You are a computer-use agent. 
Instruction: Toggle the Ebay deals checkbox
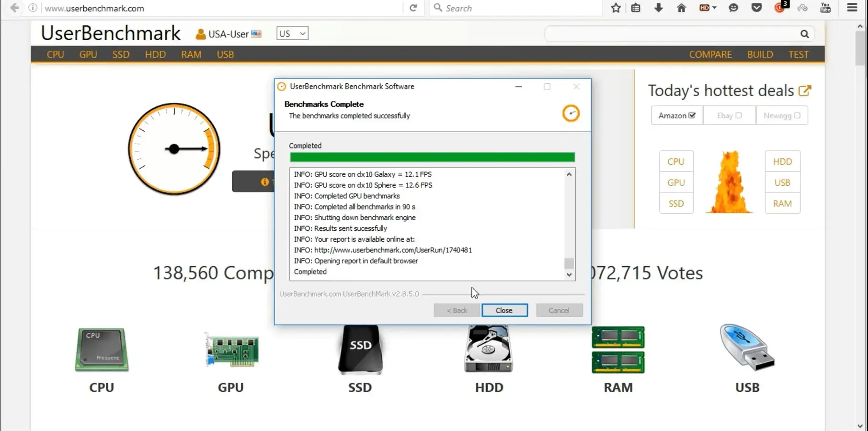pos(739,115)
